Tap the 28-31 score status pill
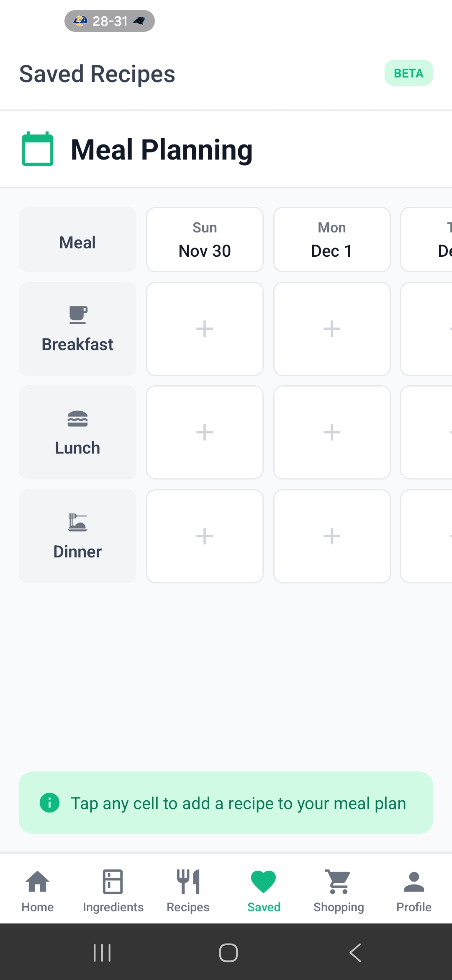This screenshot has height=980, width=452. coord(110,21)
